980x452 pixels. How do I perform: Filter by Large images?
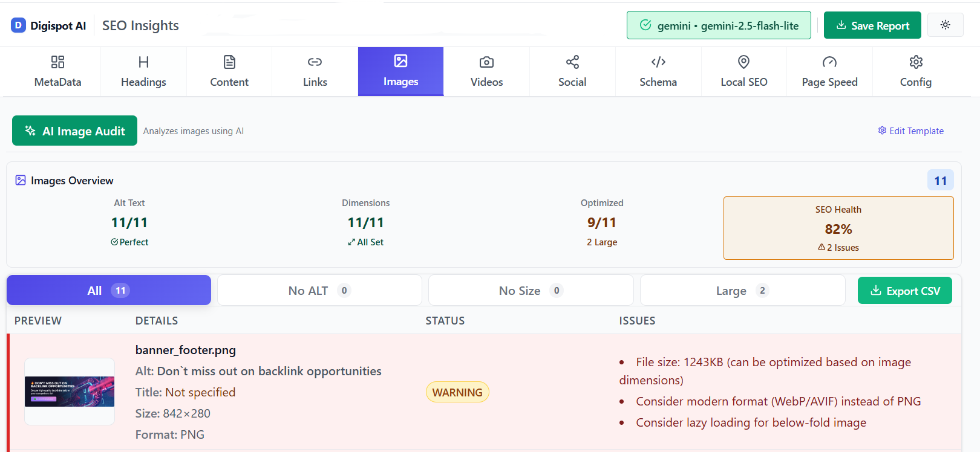click(742, 290)
